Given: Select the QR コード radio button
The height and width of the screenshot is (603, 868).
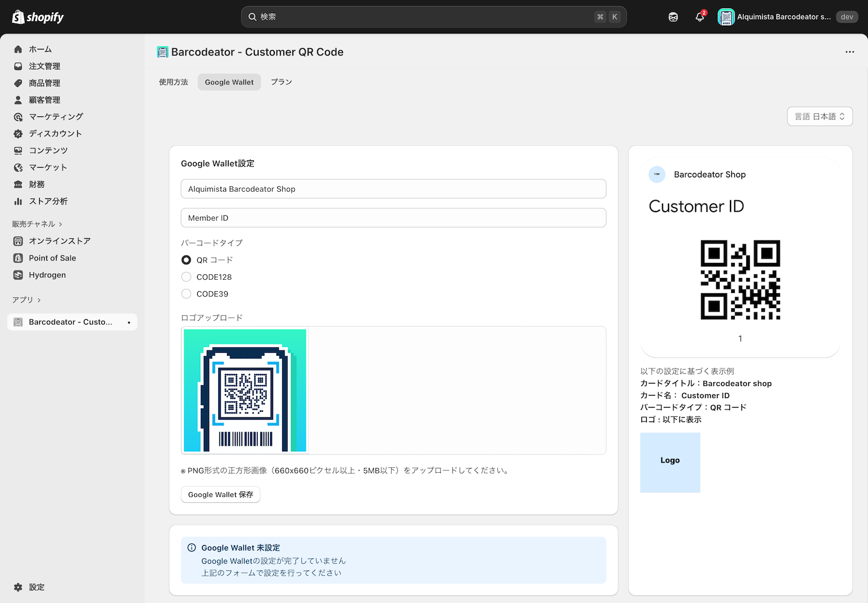Looking at the screenshot, I should [x=186, y=260].
